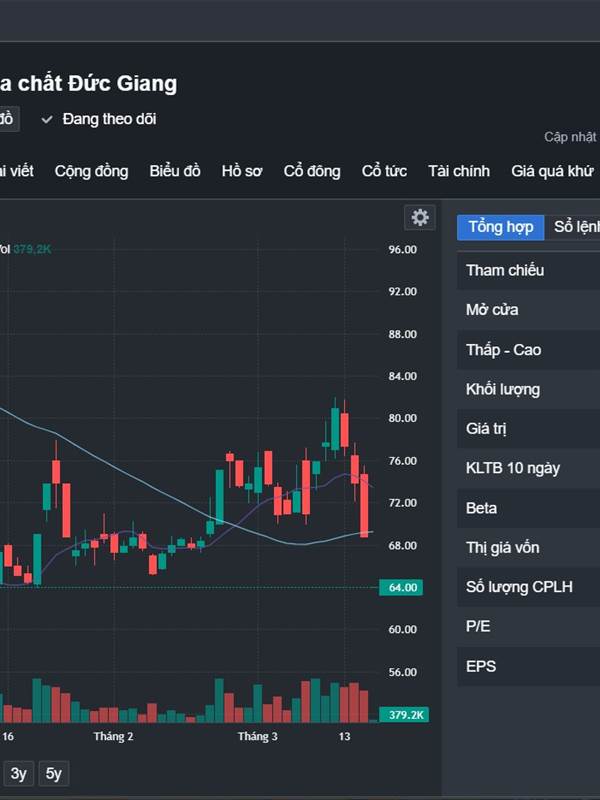Open the Cổ tức tab
600x800 pixels.
pyautogui.click(x=384, y=171)
